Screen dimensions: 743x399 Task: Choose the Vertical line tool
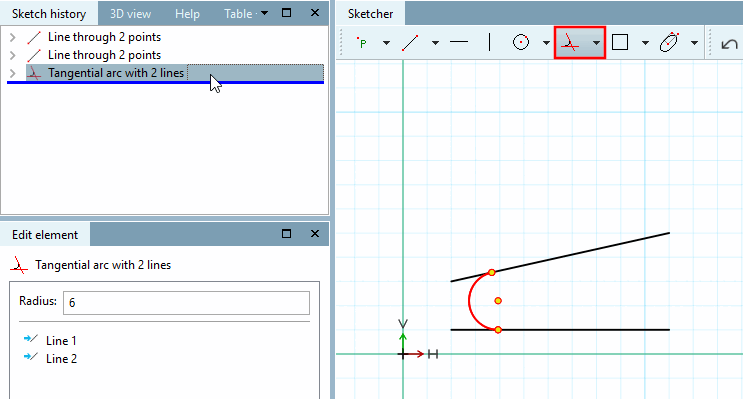489,43
